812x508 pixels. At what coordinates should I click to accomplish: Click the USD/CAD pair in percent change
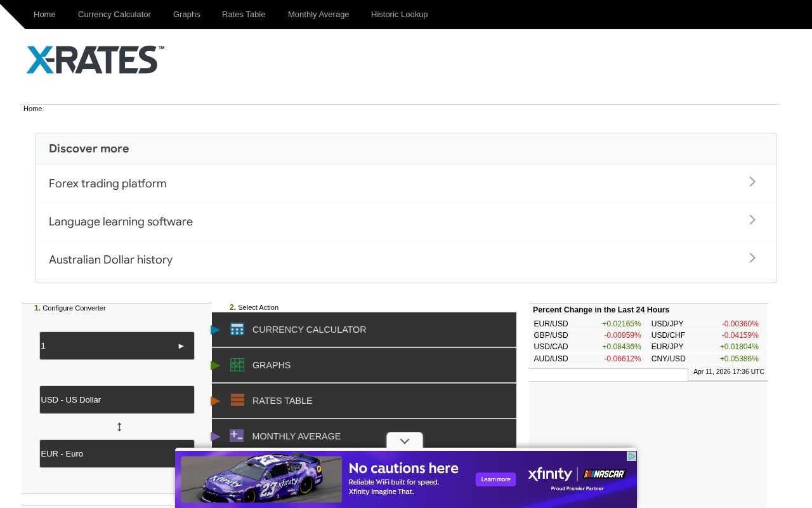(551, 347)
